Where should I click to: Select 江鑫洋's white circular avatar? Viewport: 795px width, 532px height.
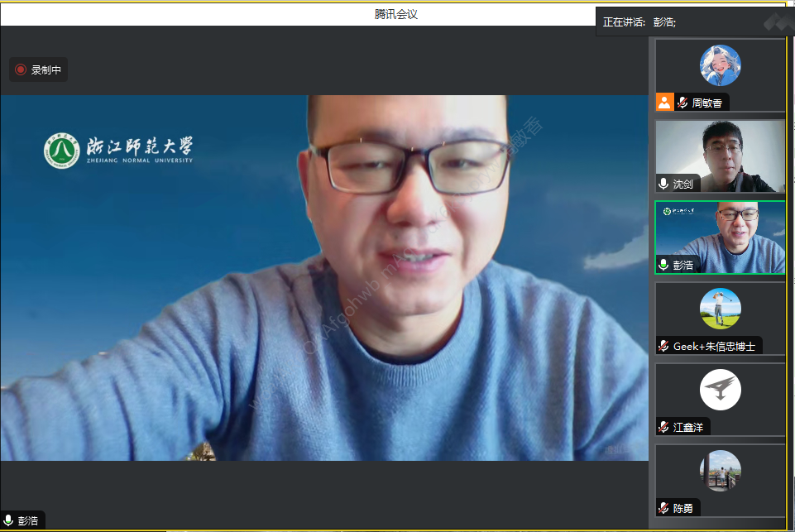[x=720, y=390]
